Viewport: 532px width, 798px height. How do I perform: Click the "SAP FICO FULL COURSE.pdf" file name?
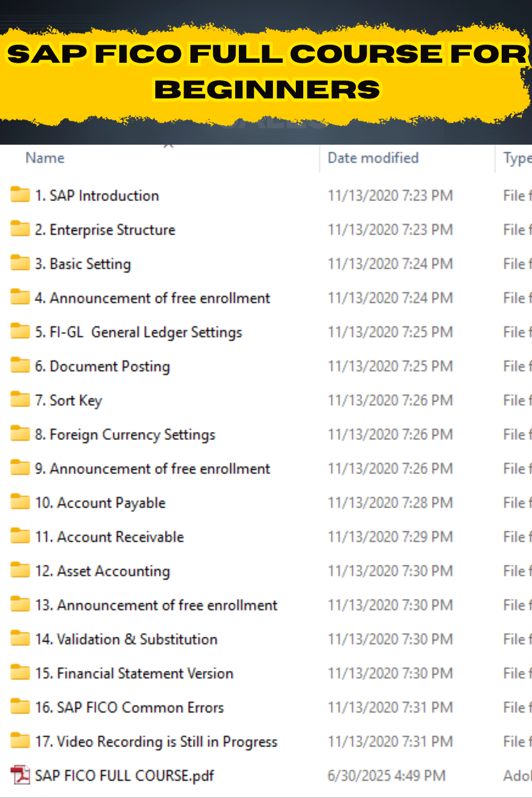click(124, 776)
